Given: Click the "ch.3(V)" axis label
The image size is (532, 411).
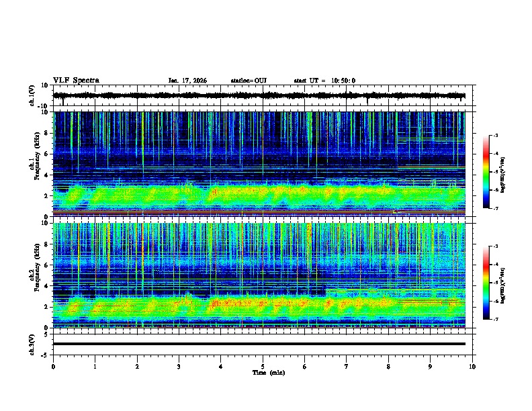Looking at the screenshot, I should (32, 345).
